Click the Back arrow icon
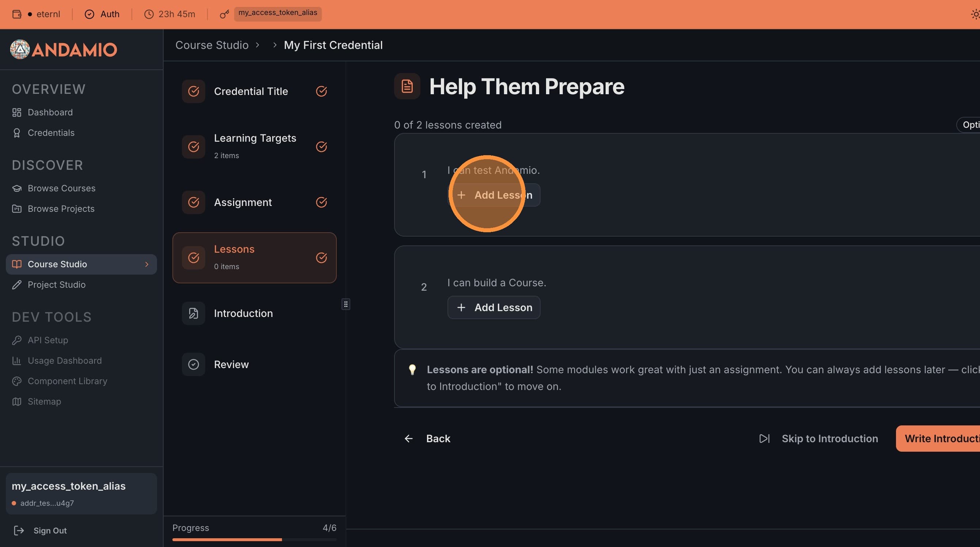The width and height of the screenshot is (980, 547). [409, 439]
